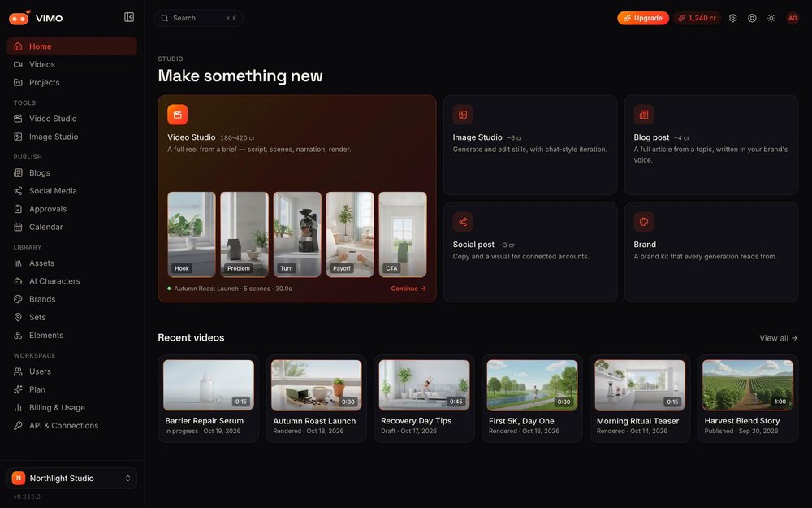Click the Brand card title
Image resolution: width=812 pixels, height=508 pixels.
645,245
